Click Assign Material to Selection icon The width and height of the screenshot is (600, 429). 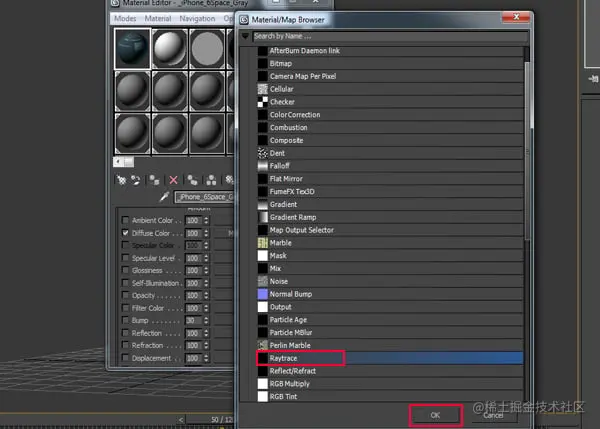pyautogui.click(x=155, y=180)
